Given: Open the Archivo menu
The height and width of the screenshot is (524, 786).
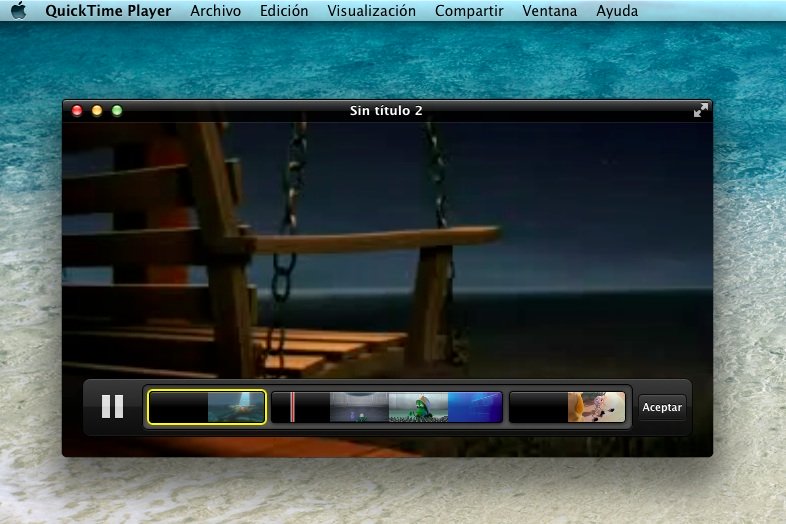Looking at the screenshot, I should pos(215,12).
